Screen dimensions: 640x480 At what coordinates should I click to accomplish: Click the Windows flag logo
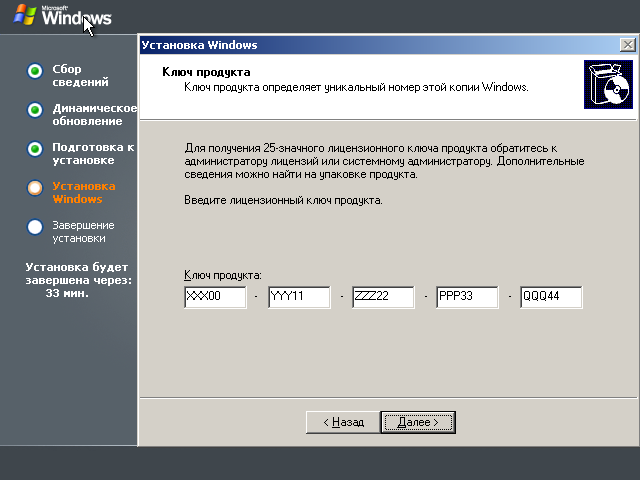[x=25, y=15]
